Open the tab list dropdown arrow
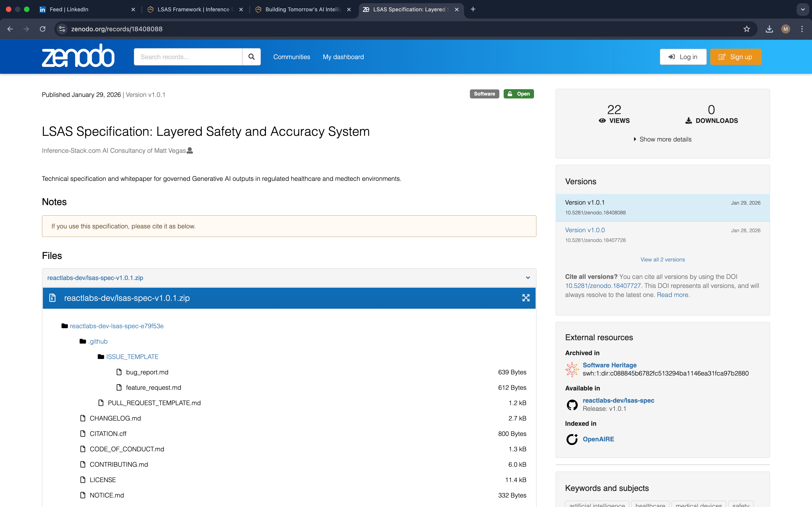 coord(803,9)
